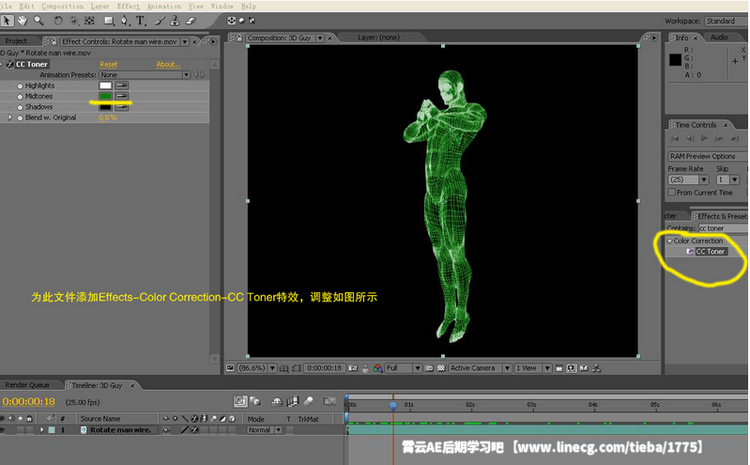This screenshot has height=465, width=750.
Task: Toggle the effects switch on Rotate man wire layer
Action: 195,430
